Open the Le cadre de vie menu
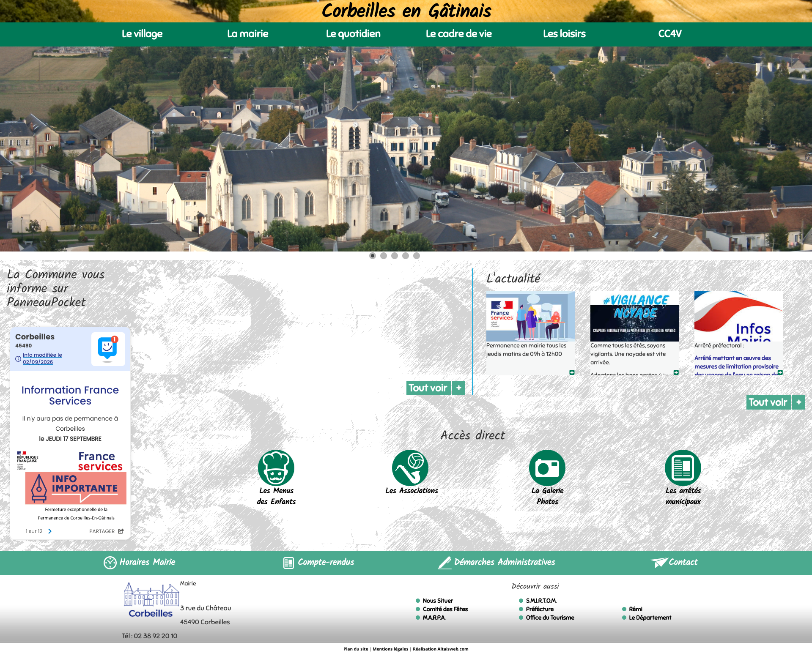This screenshot has width=812, height=656. click(459, 34)
